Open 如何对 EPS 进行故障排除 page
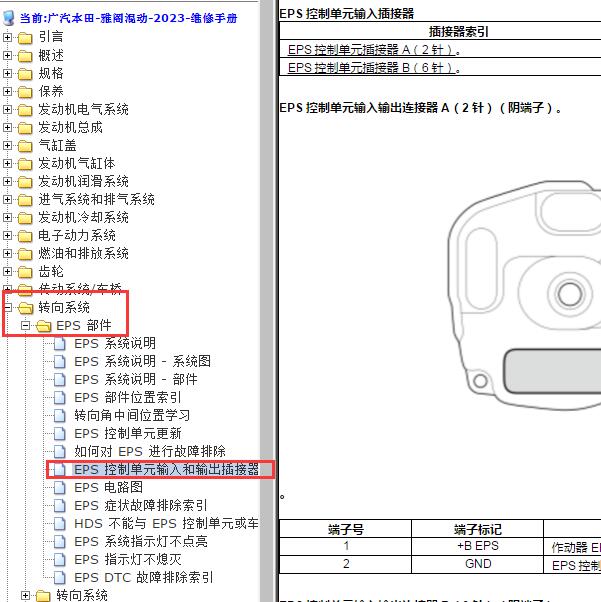Viewport: 601px width, 602px height. pyautogui.click(x=150, y=452)
